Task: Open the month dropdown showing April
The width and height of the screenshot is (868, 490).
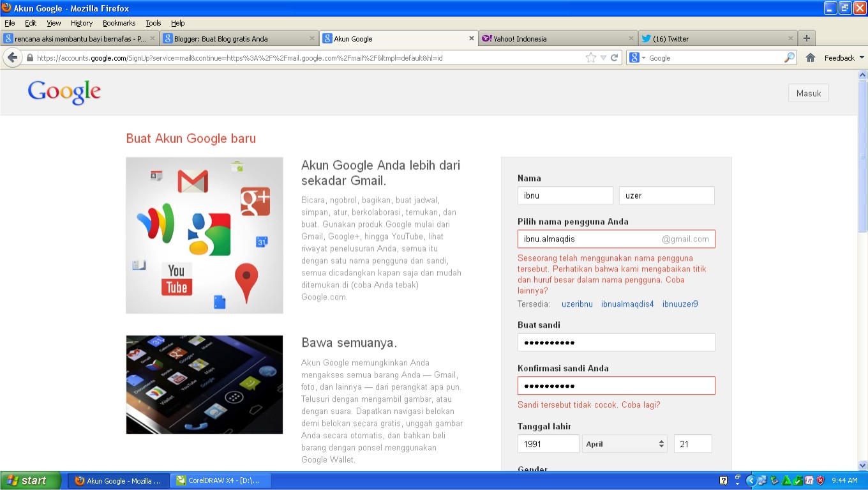Action: (x=625, y=444)
